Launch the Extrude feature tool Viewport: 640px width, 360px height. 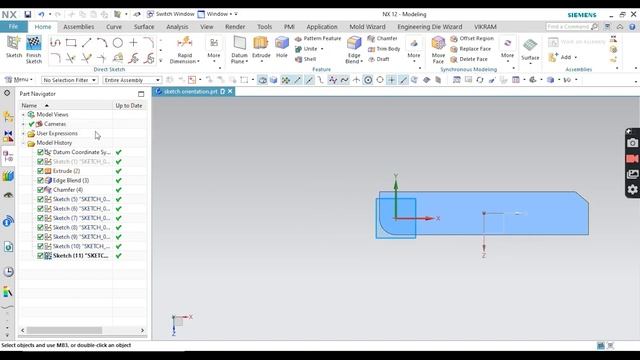coord(261,47)
